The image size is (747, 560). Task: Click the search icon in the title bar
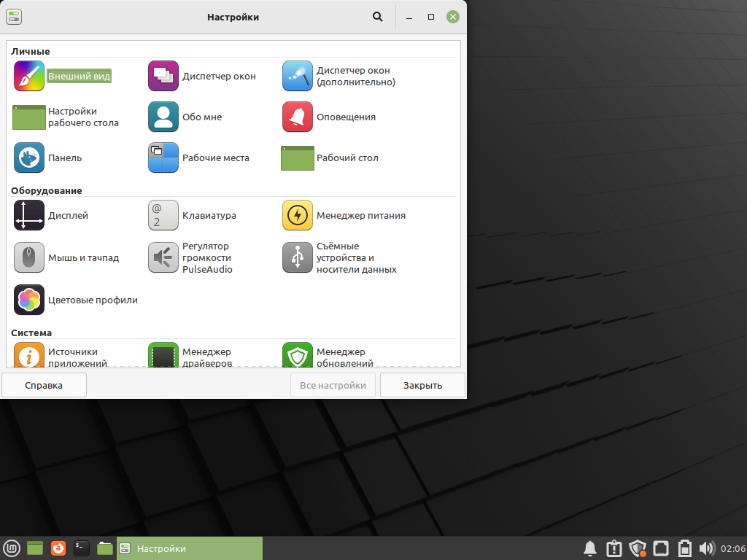tap(377, 16)
